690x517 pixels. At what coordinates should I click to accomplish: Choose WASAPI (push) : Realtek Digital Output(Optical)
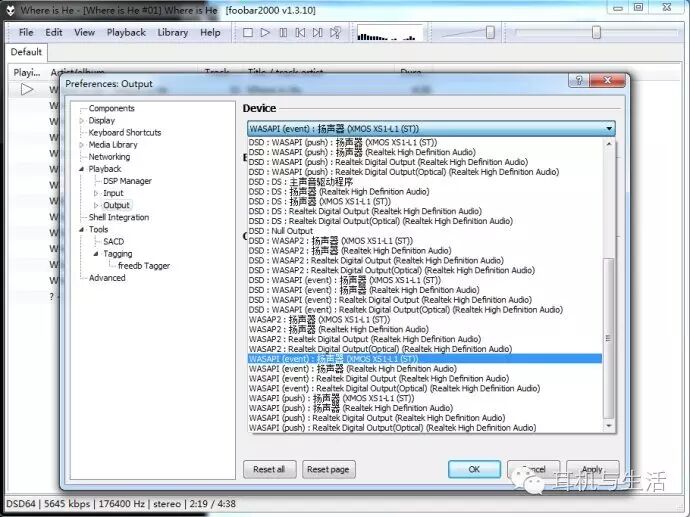(425, 428)
